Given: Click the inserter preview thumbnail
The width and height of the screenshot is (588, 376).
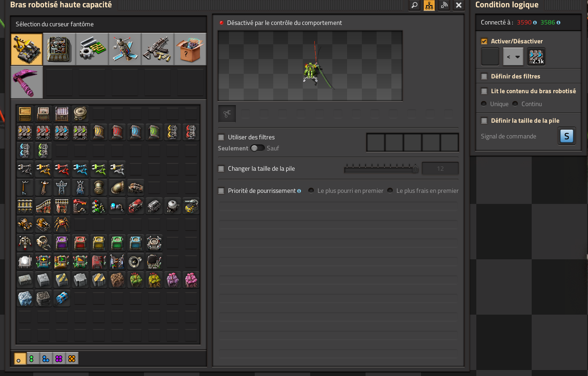Looking at the screenshot, I should (x=310, y=66).
